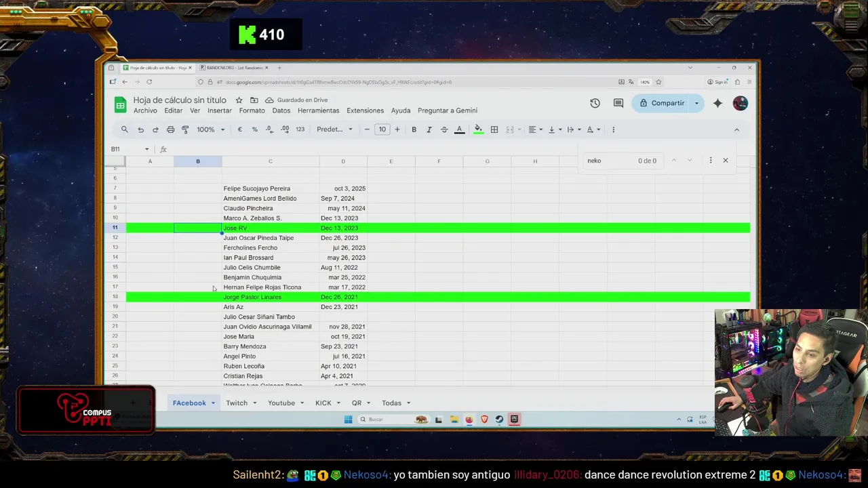Open Google Sheets home logo

(x=120, y=104)
